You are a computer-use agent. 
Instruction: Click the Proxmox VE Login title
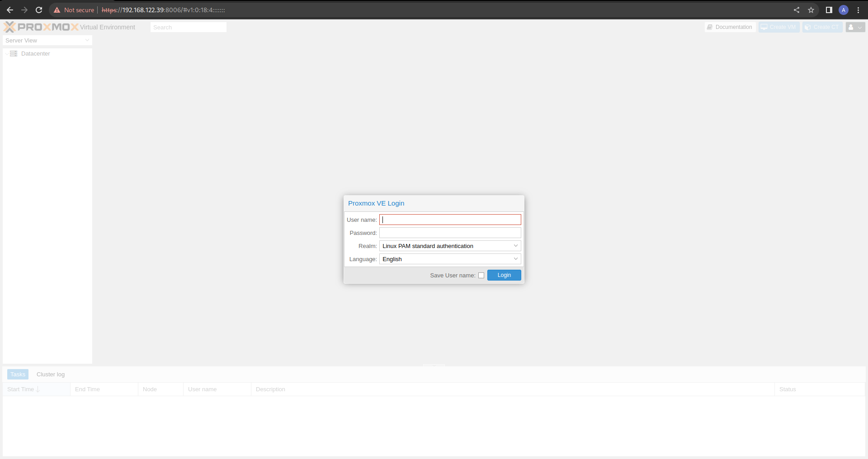coord(376,203)
